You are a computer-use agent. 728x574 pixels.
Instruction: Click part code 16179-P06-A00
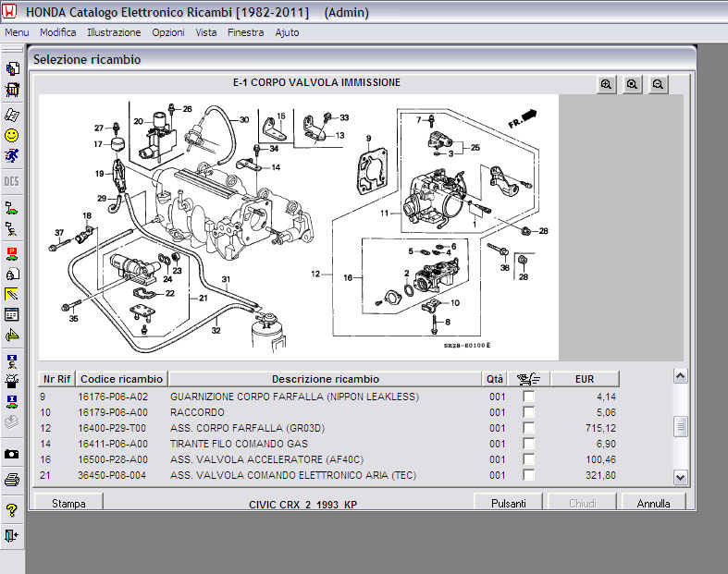tap(113, 412)
